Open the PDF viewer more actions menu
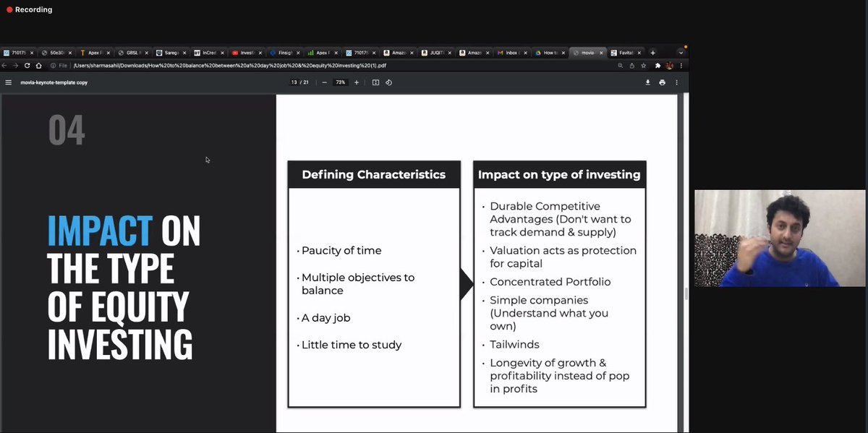Viewport: 868px width, 433px height. coord(676,82)
